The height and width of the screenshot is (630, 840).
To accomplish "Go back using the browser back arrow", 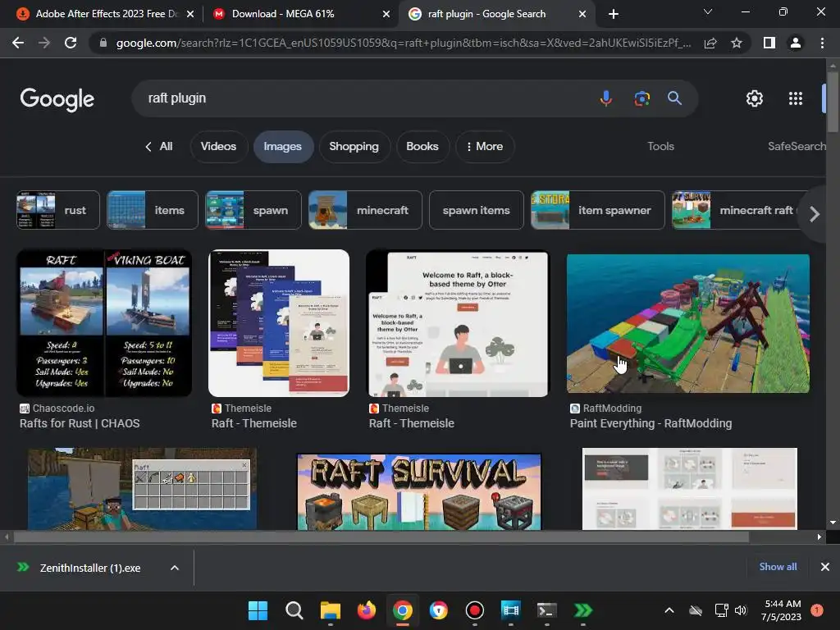I will tap(18, 43).
